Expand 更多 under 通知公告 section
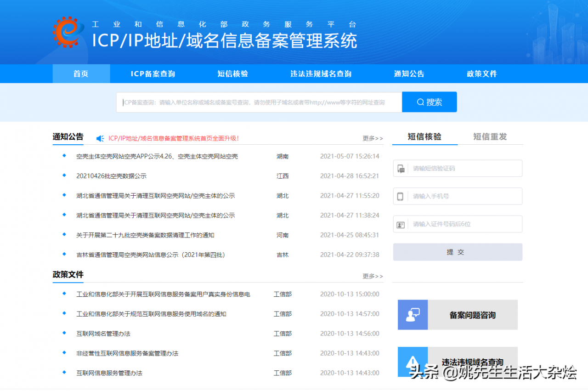Screen dimensions: 588x391 (x=372, y=138)
